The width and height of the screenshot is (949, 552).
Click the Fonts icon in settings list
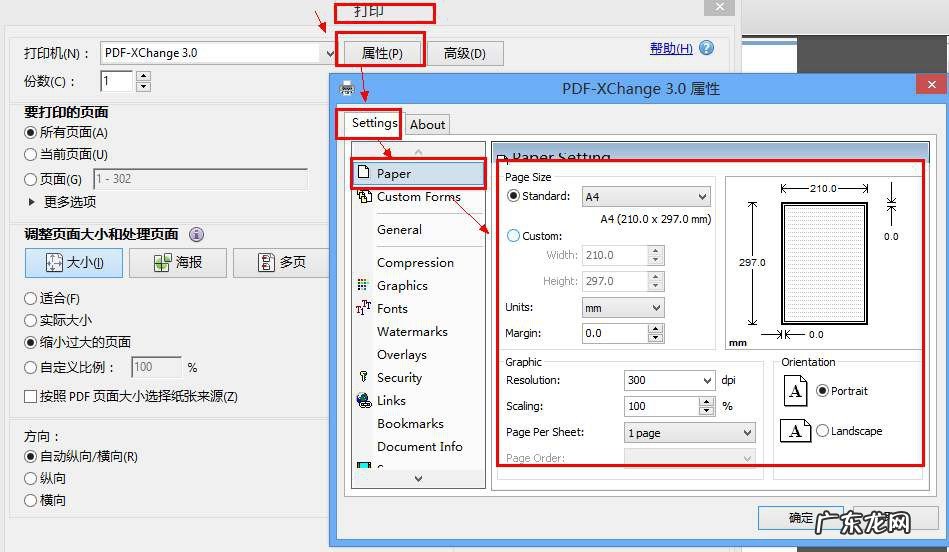363,307
